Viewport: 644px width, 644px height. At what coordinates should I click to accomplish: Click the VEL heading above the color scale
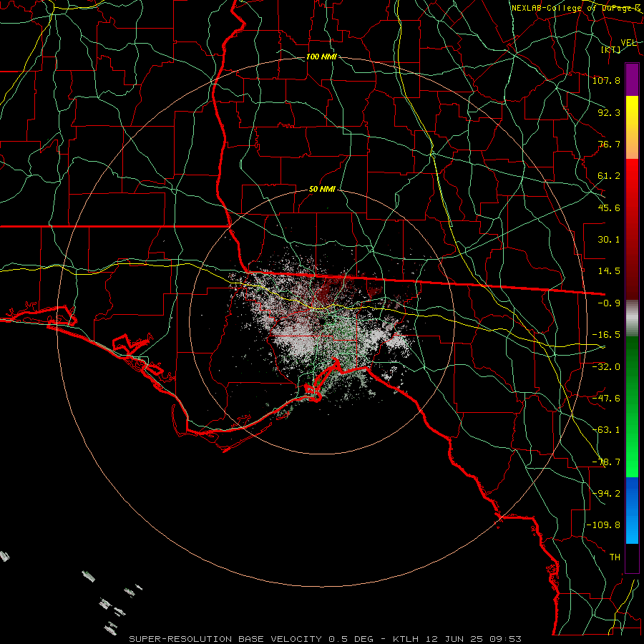pos(629,43)
